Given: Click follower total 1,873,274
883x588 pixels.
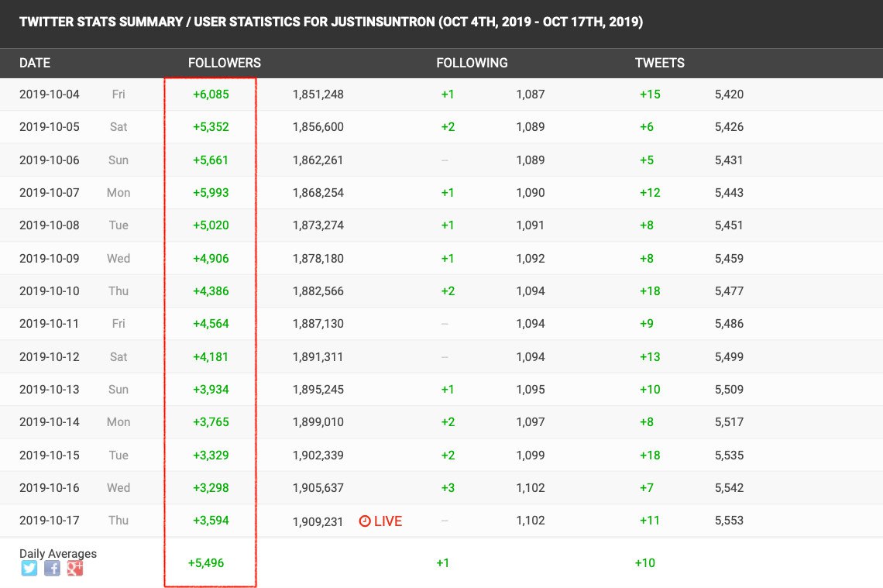Looking at the screenshot, I should point(318,225).
